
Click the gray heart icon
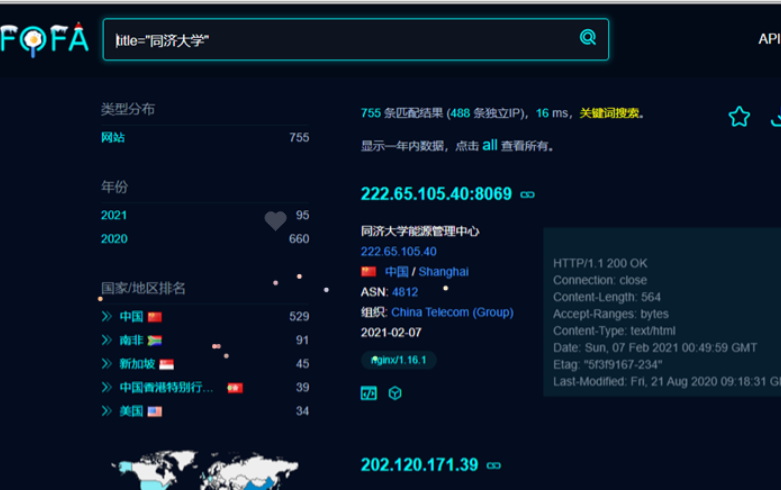(x=275, y=221)
